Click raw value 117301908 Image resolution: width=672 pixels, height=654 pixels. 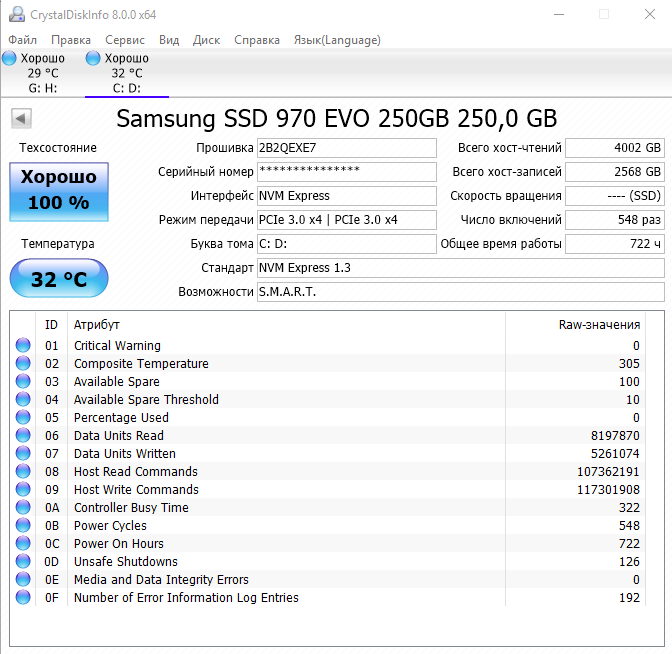(x=608, y=489)
